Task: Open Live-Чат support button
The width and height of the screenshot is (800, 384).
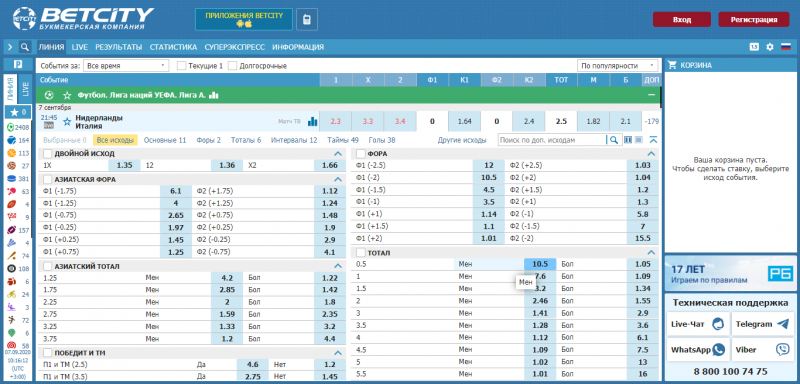Action: coord(697,324)
